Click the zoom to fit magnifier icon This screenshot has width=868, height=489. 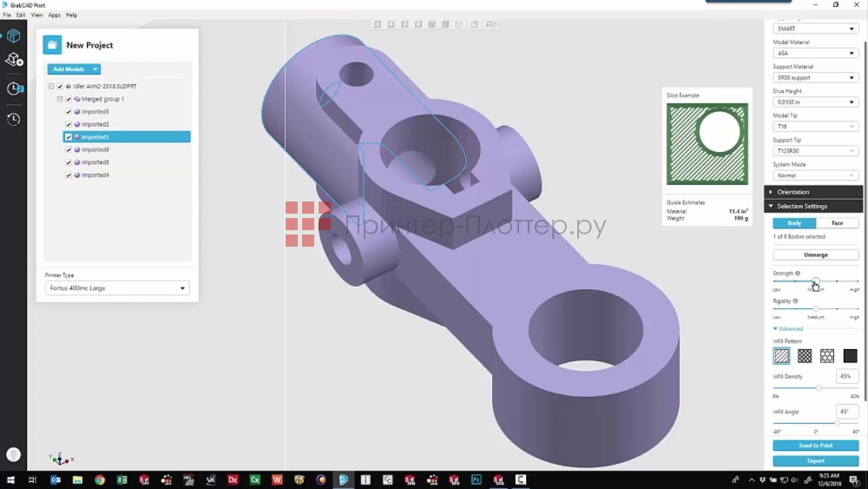pos(490,24)
